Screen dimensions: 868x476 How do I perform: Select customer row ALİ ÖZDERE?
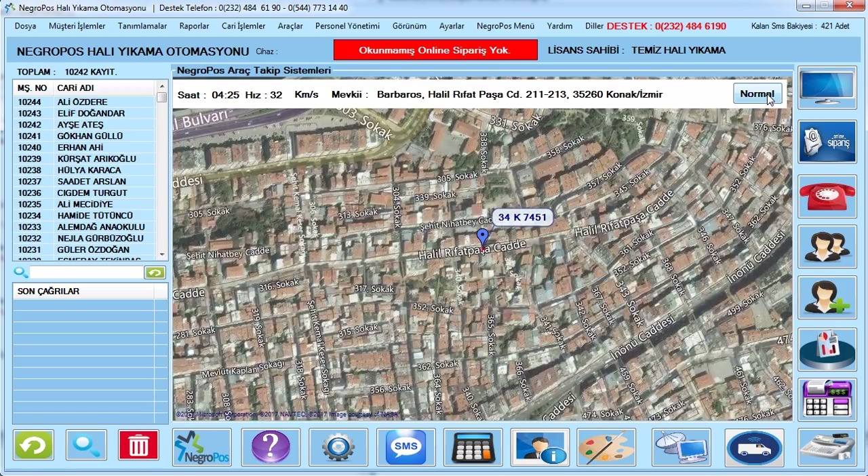point(84,102)
